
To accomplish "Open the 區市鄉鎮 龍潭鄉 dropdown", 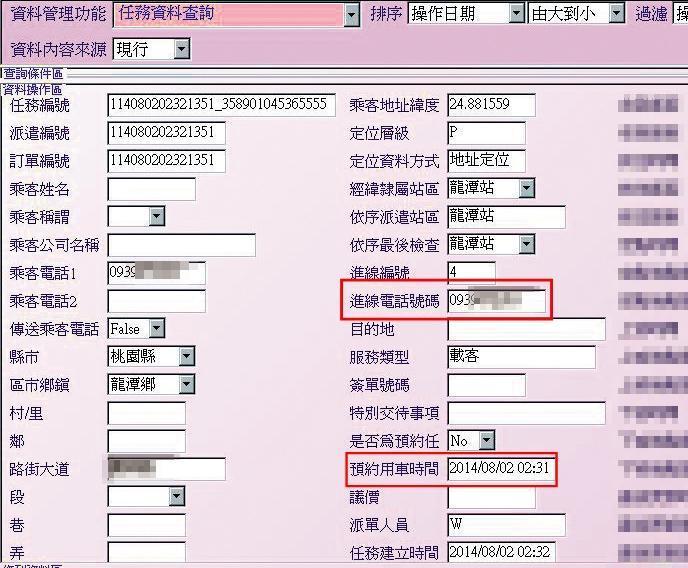I will [186, 384].
